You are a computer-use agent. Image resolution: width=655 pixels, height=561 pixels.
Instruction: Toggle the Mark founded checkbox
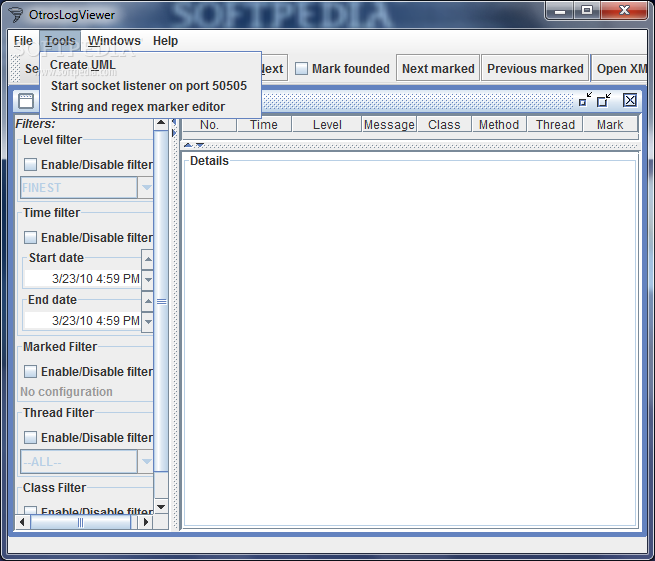(x=301, y=69)
